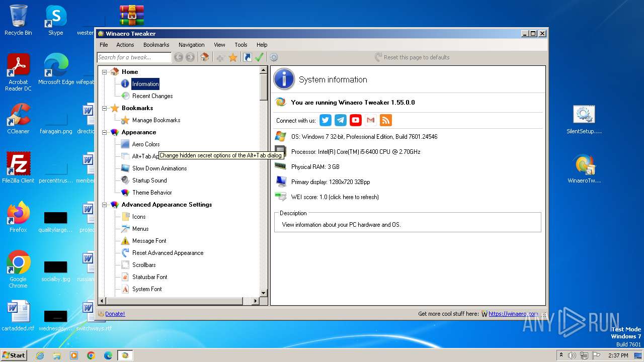Image resolution: width=644 pixels, height=362 pixels.
Task: Open the Navigation menu
Action: [191, 45]
